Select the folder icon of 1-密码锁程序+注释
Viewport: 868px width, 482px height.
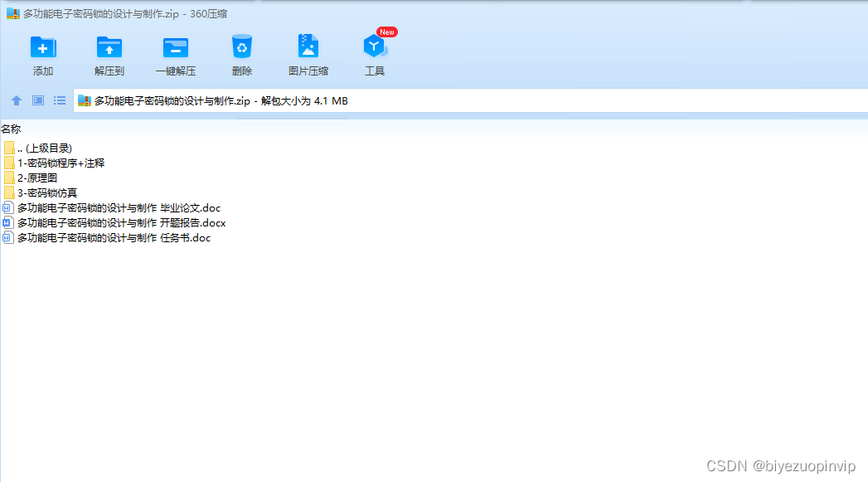(x=9, y=163)
